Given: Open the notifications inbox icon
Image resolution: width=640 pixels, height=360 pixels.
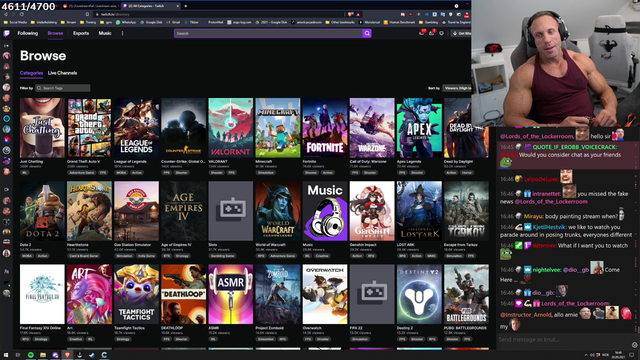Looking at the screenshot, I should (431, 33).
